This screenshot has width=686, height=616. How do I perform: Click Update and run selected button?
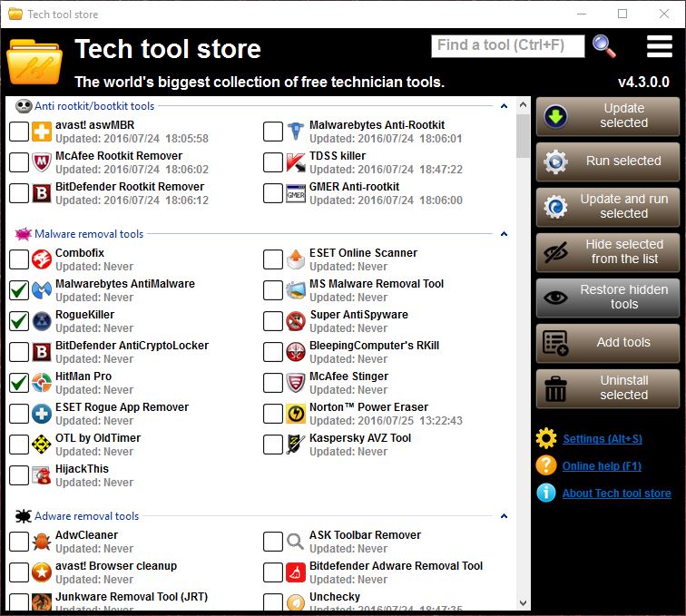pos(608,207)
